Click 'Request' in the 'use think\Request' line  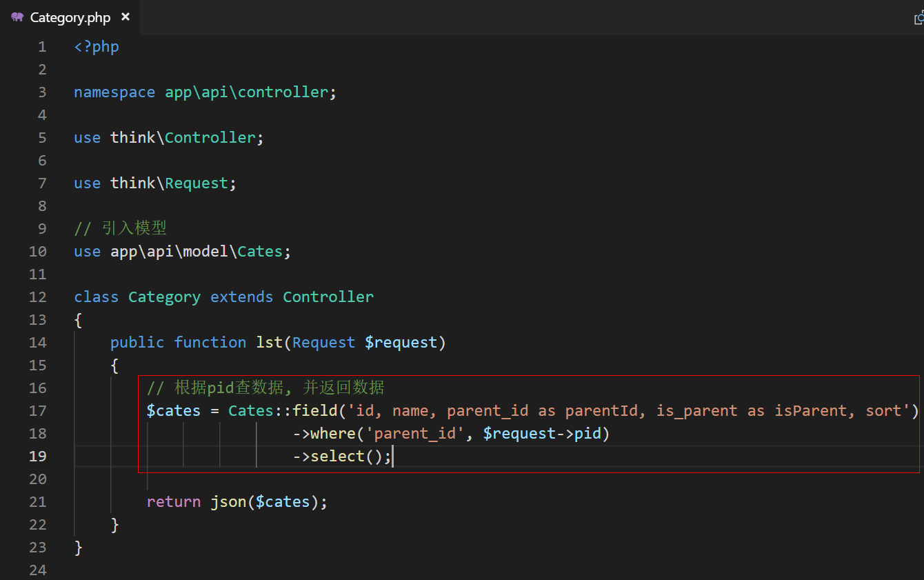point(197,183)
